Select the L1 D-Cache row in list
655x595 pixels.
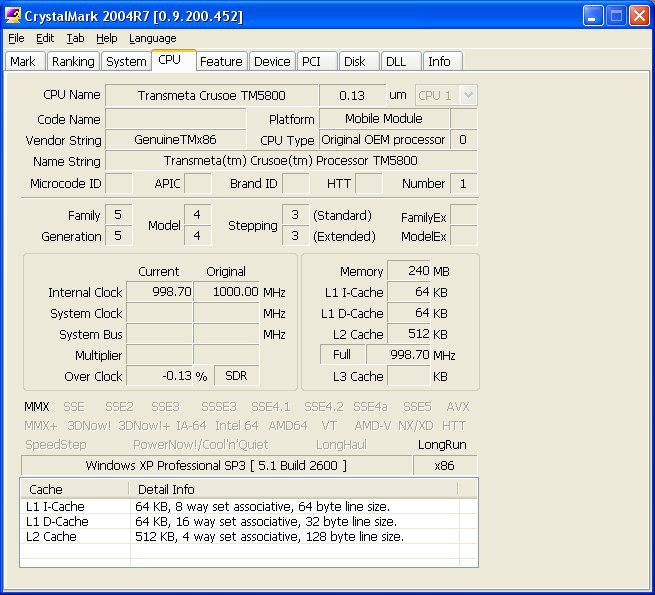[x=249, y=521]
